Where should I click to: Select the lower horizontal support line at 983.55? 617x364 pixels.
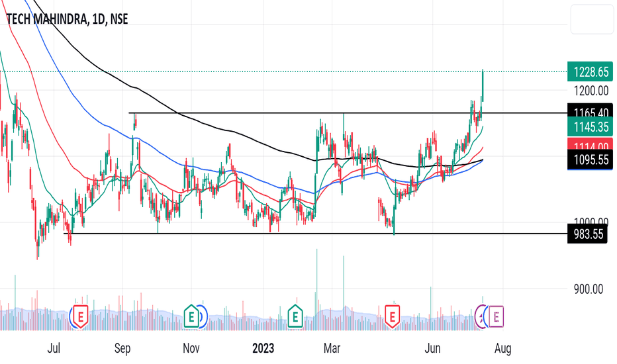pos(315,234)
